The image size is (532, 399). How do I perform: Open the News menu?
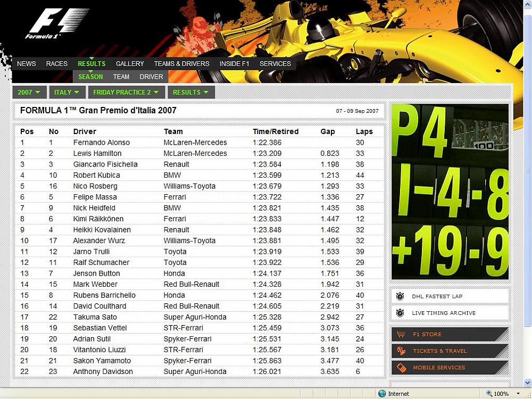[x=27, y=64]
